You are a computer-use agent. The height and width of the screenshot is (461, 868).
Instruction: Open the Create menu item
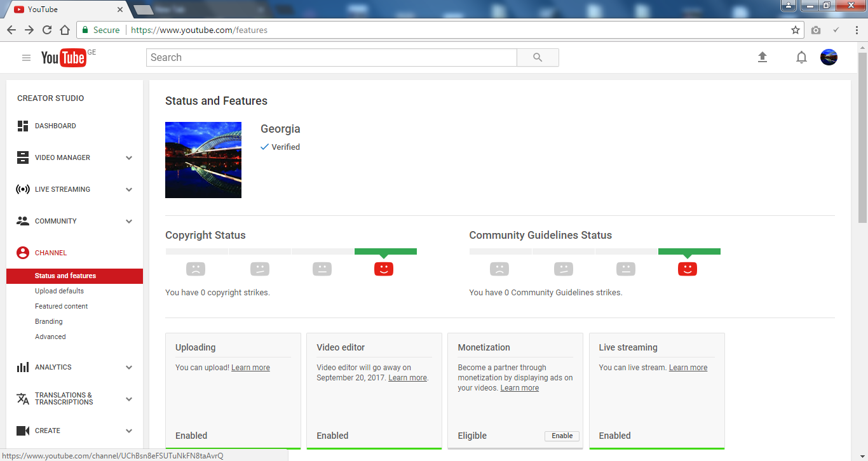(x=48, y=431)
